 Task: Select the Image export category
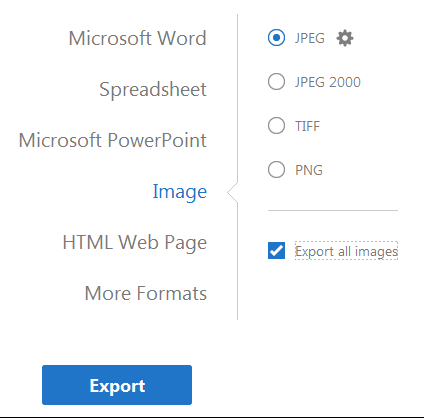pos(180,192)
